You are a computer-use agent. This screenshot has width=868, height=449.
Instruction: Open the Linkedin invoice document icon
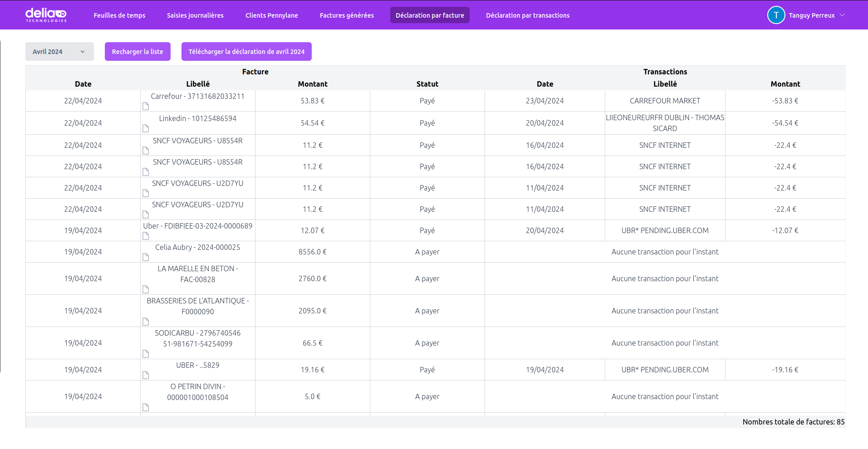click(146, 128)
